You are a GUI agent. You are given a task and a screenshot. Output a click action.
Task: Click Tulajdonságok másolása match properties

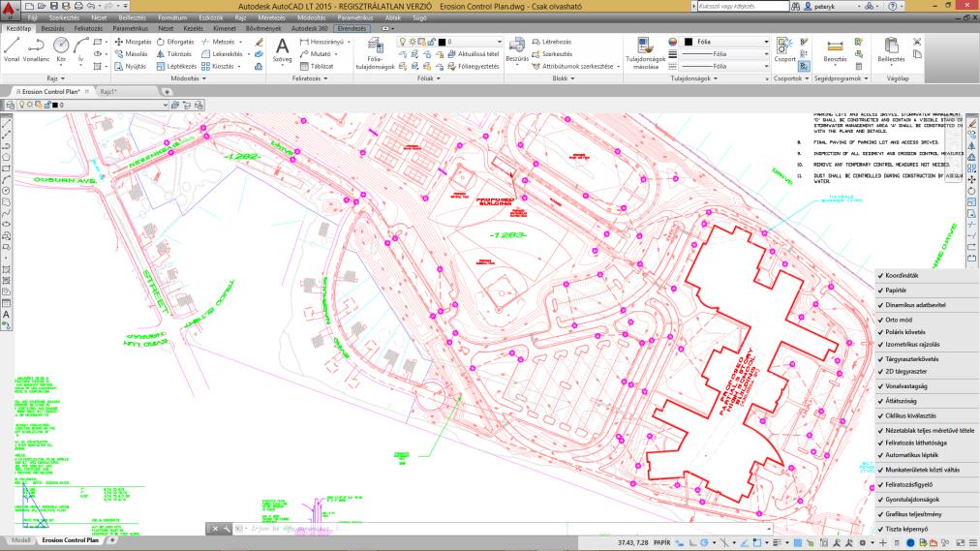(645, 53)
